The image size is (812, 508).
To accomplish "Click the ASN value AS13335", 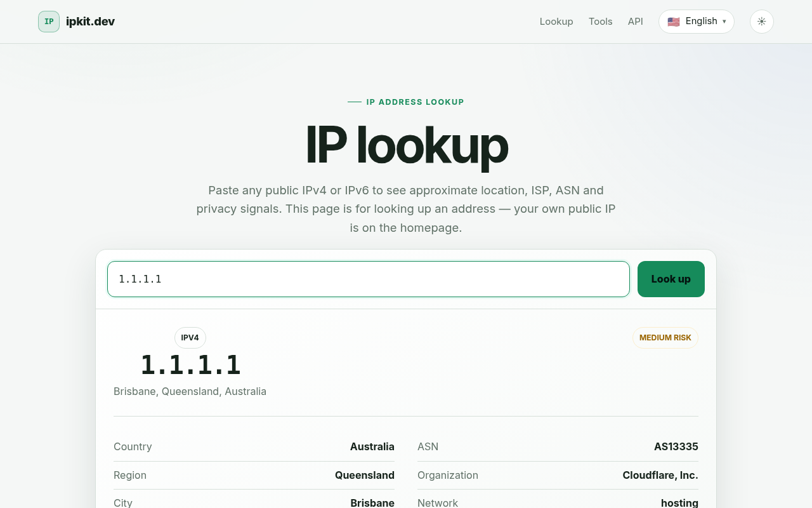I will [x=676, y=446].
